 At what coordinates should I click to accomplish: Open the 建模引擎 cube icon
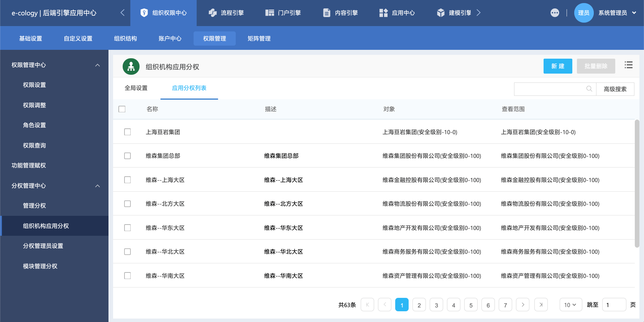click(x=441, y=13)
